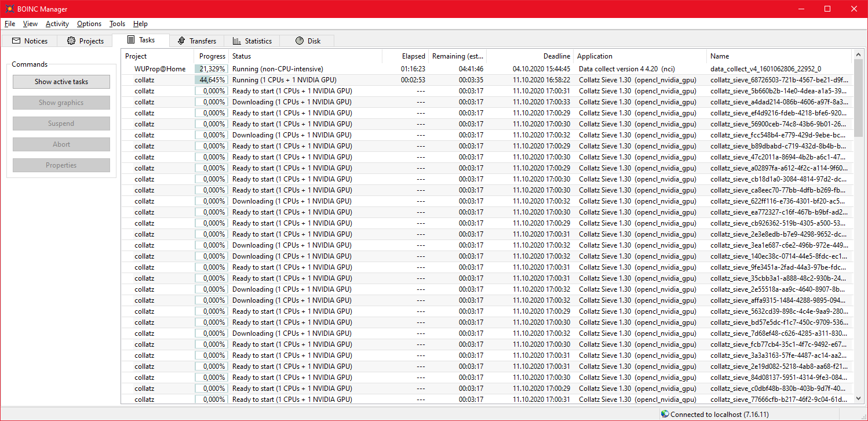Click the Abort button
This screenshot has width=868, height=421.
pyautogui.click(x=61, y=144)
